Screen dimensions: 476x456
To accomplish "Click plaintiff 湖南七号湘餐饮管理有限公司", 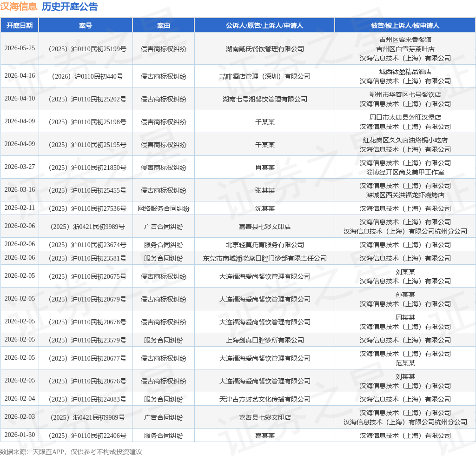I will [x=264, y=99].
